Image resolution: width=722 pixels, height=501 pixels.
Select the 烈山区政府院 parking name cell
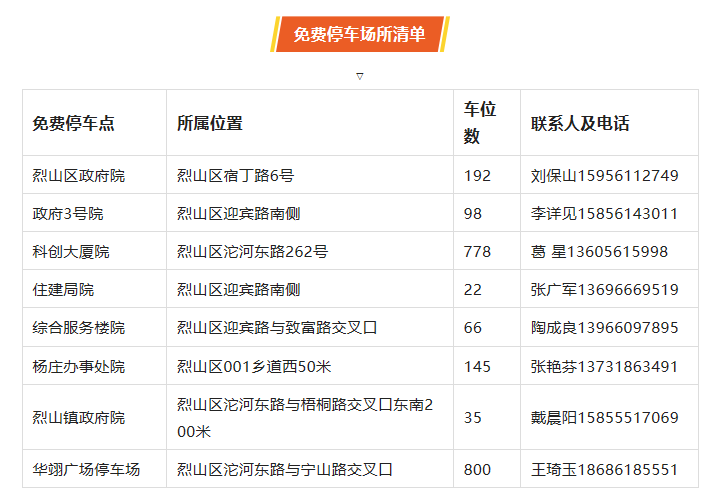(x=79, y=176)
